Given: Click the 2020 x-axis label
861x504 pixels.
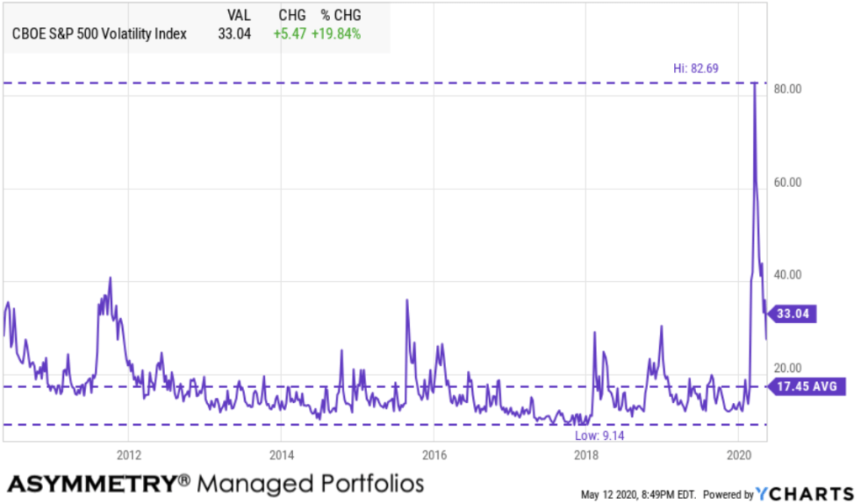Looking at the screenshot, I should click(x=738, y=455).
